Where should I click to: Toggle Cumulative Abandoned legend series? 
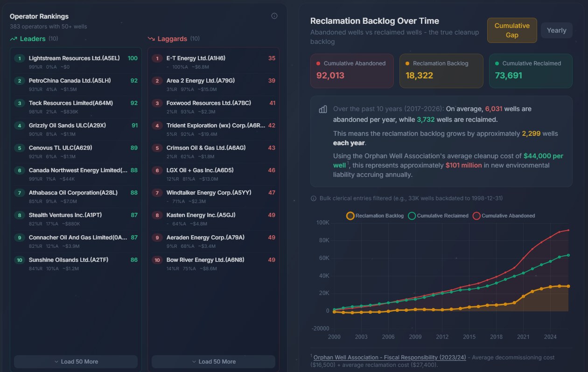coord(504,216)
